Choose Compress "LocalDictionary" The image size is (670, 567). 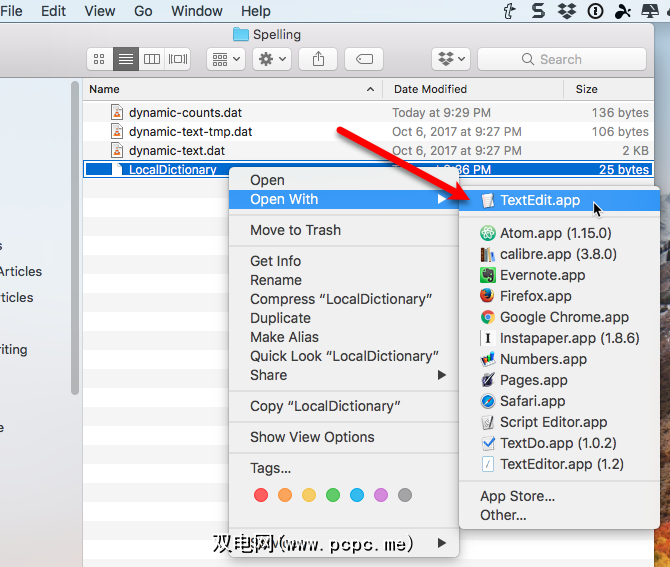(344, 299)
